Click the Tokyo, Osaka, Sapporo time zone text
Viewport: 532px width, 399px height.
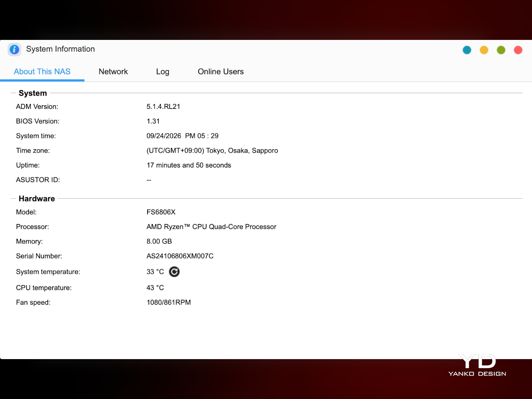coord(242,150)
